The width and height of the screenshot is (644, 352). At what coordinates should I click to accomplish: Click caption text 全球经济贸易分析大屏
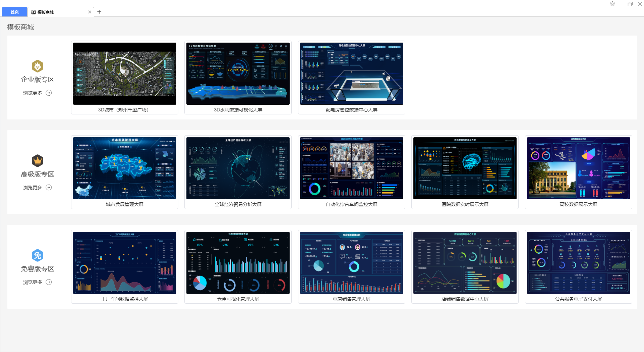click(238, 204)
